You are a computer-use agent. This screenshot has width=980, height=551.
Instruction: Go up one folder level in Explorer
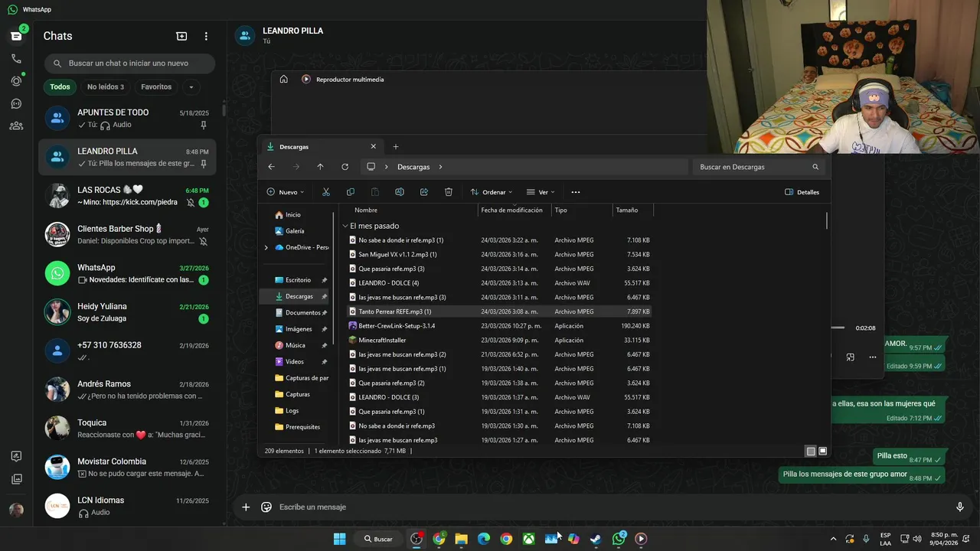tap(320, 167)
